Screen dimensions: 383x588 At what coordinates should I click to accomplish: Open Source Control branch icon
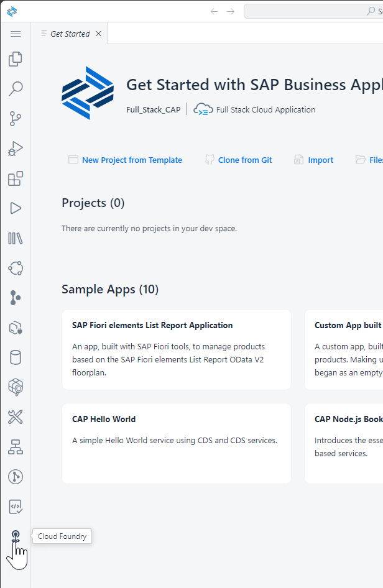[x=16, y=119]
